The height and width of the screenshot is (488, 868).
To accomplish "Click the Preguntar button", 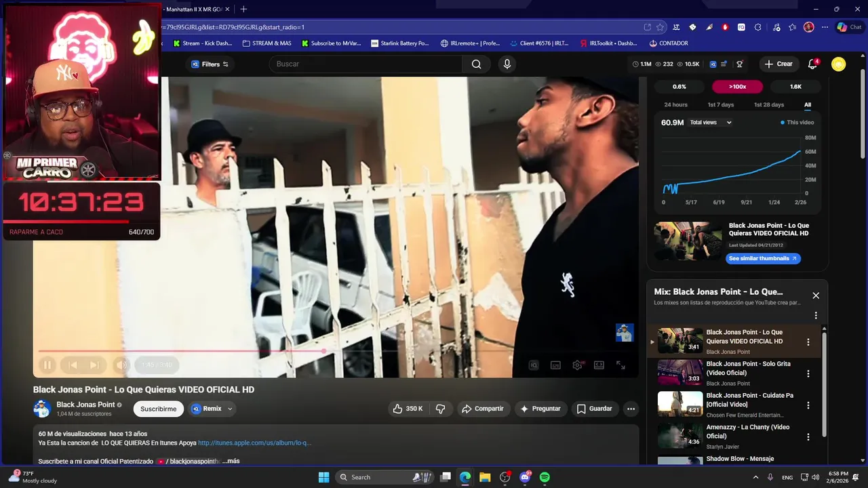I will tap(540, 409).
